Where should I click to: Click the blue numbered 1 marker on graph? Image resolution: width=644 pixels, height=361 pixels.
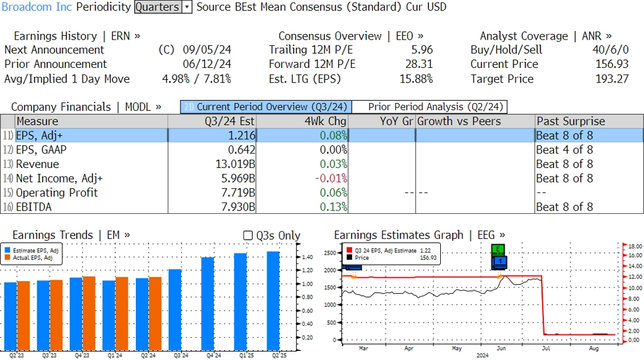[x=500, y=261]
